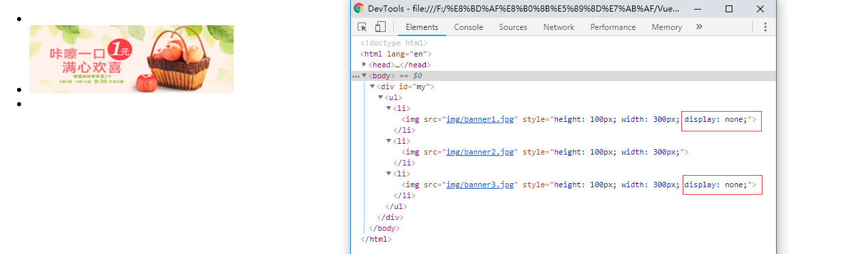Screen dimensions: 868x254
Task: Toggle the device toolbar icon
Action: click(380, 27)
